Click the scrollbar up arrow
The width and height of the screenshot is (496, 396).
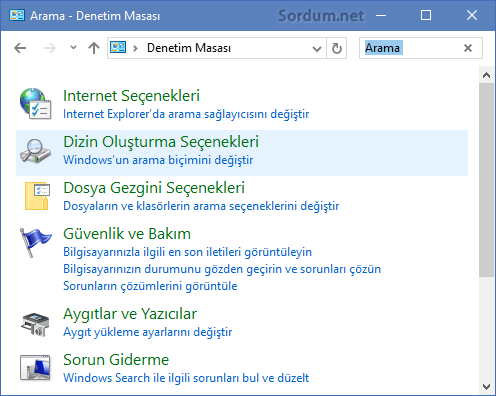[x=486, y=75]
